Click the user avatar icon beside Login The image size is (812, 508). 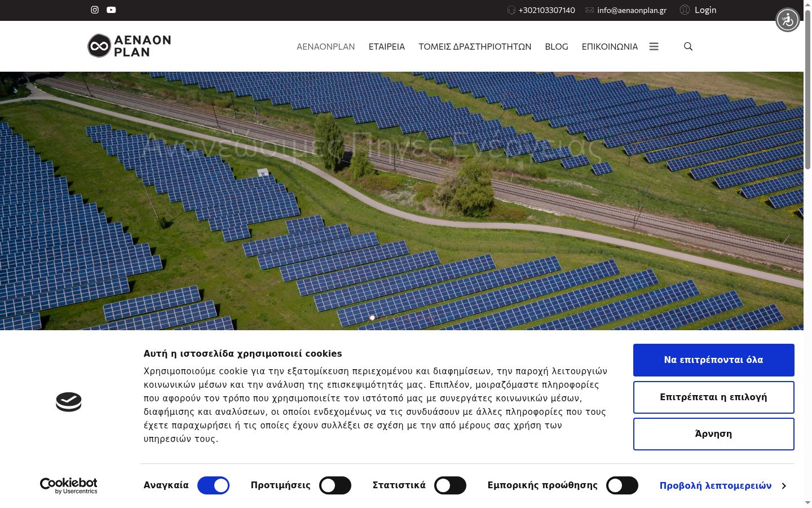(x=685, y=10)
